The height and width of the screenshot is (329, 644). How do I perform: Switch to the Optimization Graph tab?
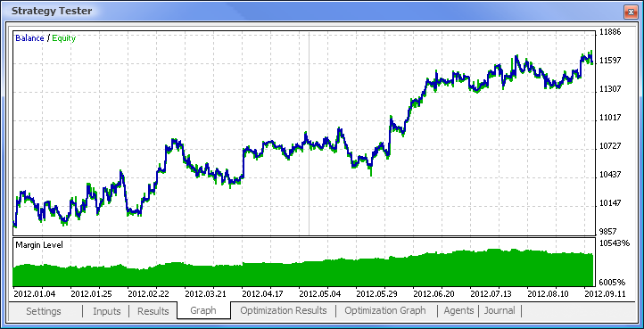click(384, 310)
